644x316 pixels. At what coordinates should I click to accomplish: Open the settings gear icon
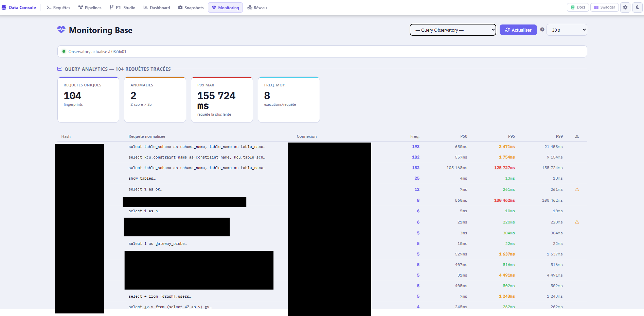tap(625, 7)
